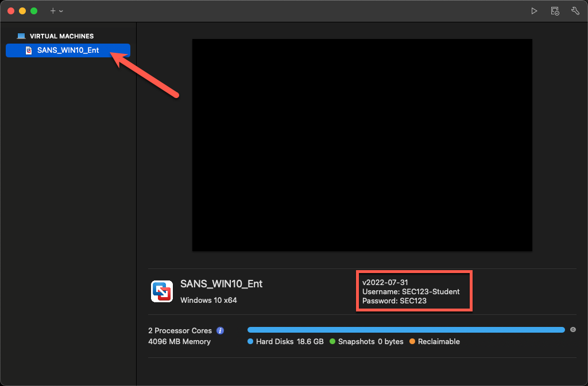Click the green Snapshots legend dot
This screenshot has width=588, height=386.
[x=332, y=342]
